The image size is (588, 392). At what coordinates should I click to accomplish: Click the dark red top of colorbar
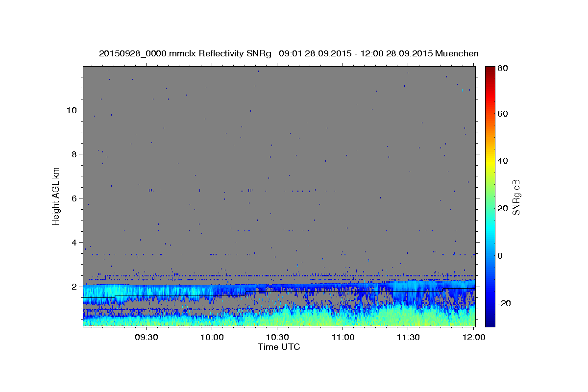(x=490, y=70)
